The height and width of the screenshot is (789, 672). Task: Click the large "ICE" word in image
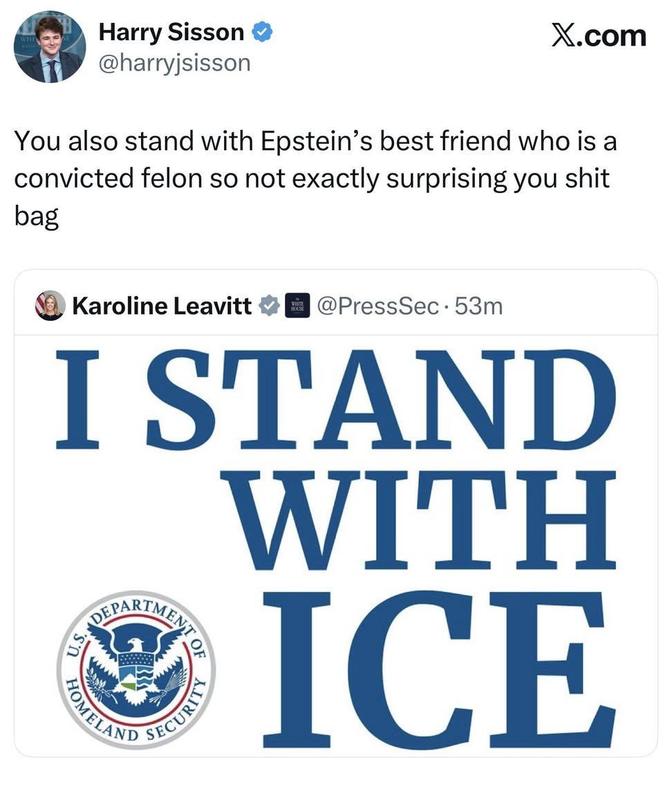click(x=438, y=671)
